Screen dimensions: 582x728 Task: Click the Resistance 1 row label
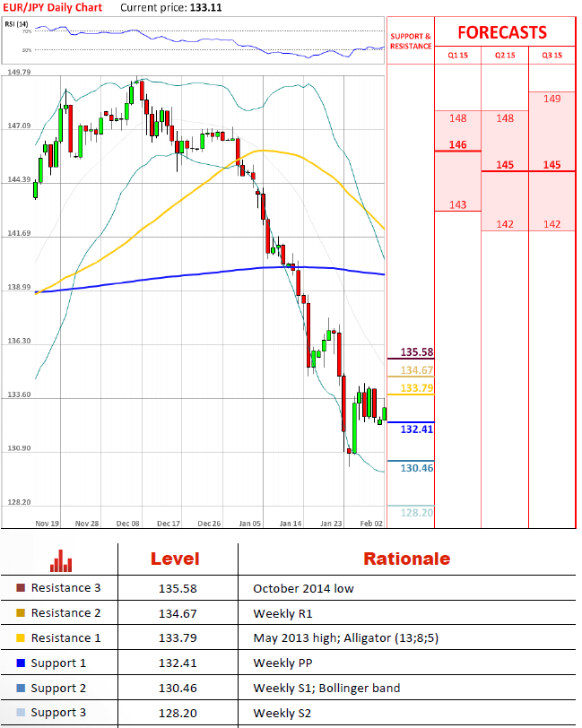(x=65, y=638)
